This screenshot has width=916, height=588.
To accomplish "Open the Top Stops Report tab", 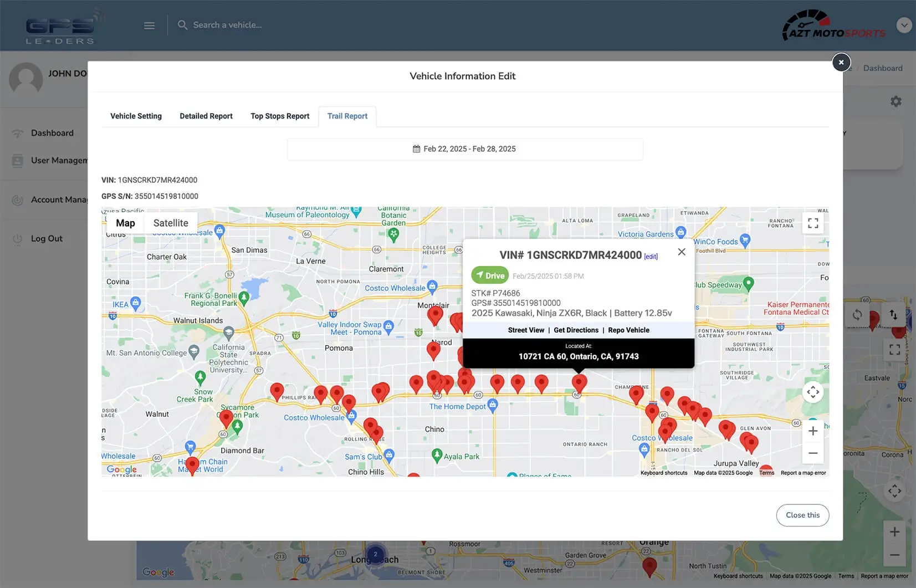I will click(x=280, y=116).
